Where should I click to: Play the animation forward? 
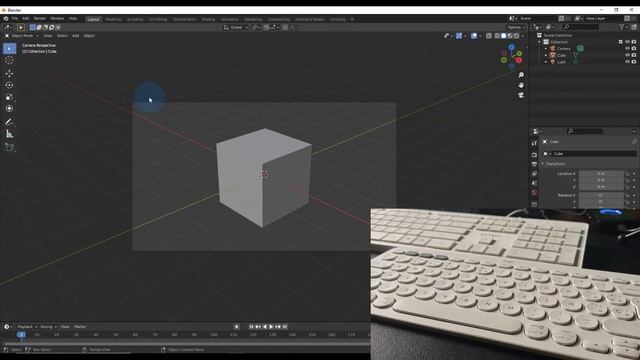click(271, 327)
